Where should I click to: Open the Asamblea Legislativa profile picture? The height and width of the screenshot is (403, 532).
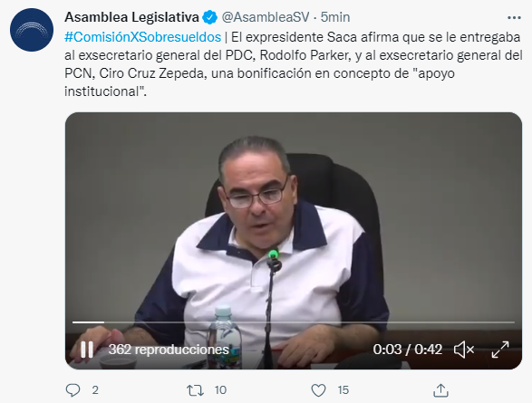[32, 30]
